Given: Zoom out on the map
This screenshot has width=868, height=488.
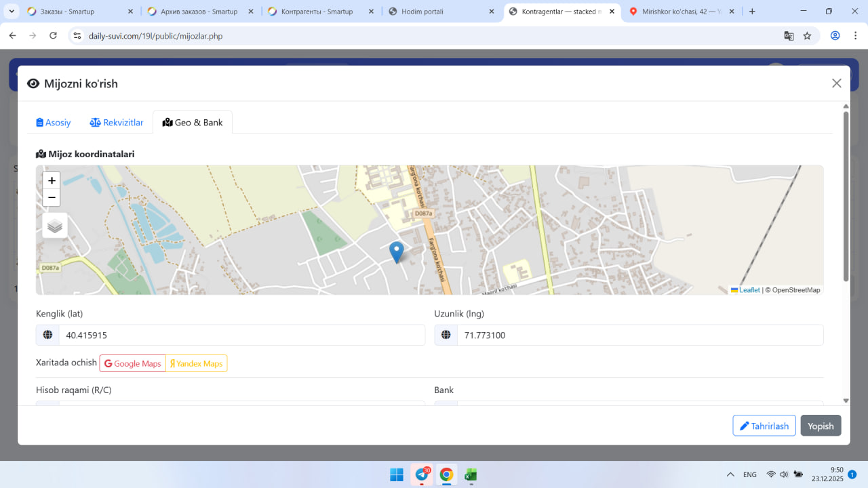Looking at the screenshot, I should point(52,198).
